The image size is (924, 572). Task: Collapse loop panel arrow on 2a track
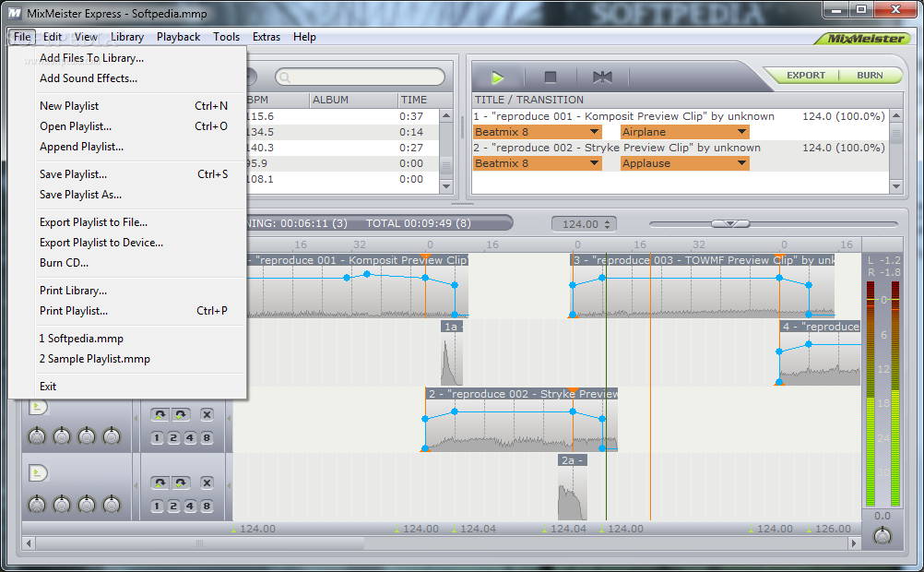230,486
